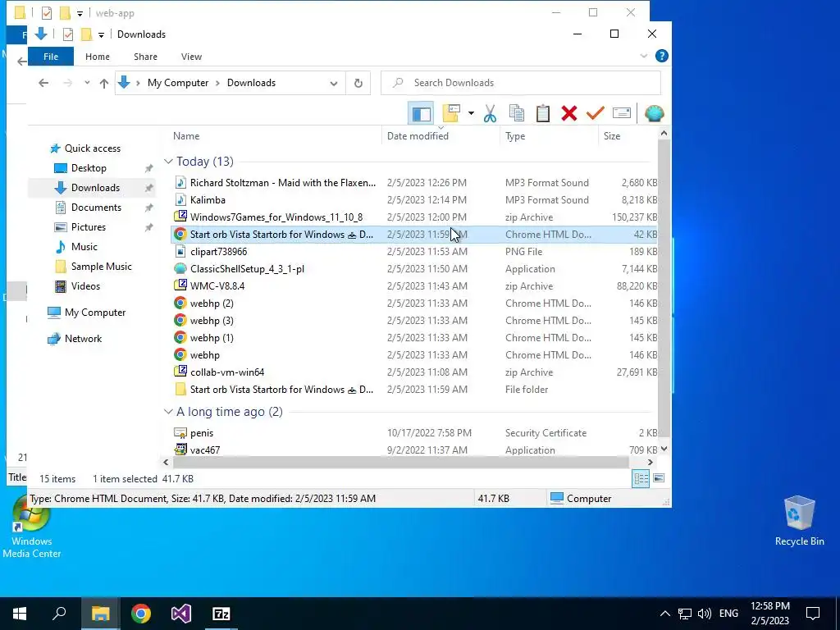840x630 pixels.
Task: Click the folder options toolbar icon
Action: pyautogui.click(x=452, y=113)
